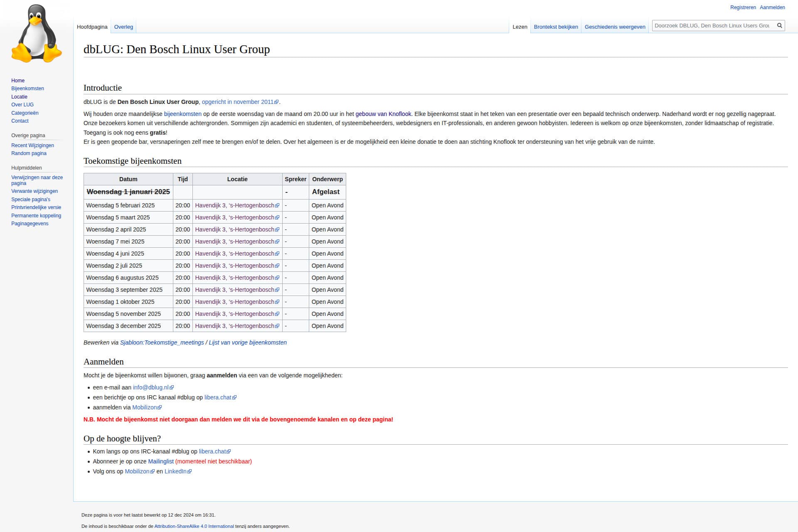Screen dimensions: 798x532
Task: Open Recent Wijzigingen sidebar link
Action: click(32, 145)
